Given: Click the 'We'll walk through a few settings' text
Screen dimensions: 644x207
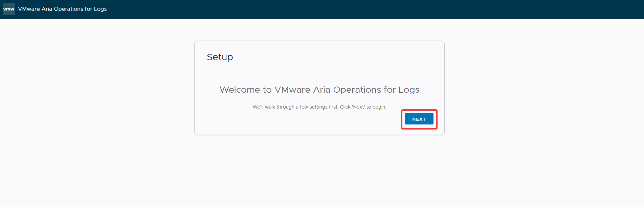Looking at the screenshot, I should (319, 107).
